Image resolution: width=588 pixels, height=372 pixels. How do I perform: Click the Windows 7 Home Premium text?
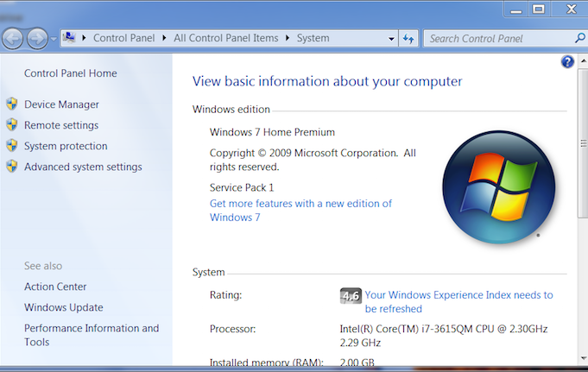(x=272, y=132)
